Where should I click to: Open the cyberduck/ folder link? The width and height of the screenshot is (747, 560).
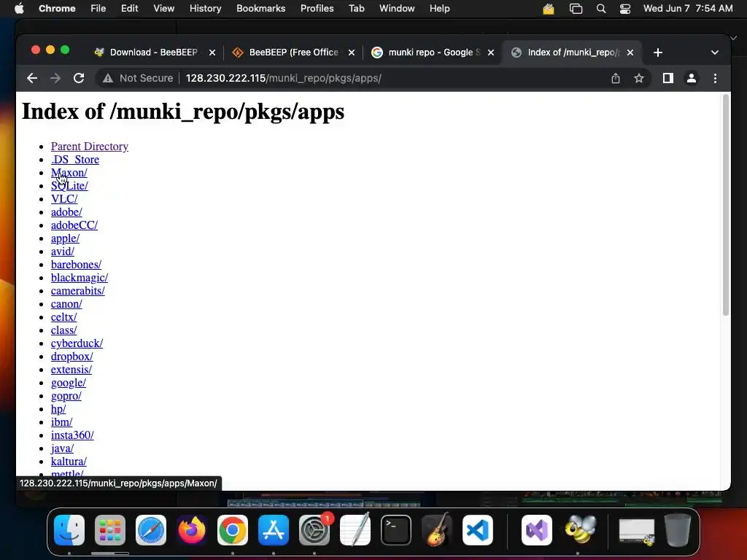[77, 343]
